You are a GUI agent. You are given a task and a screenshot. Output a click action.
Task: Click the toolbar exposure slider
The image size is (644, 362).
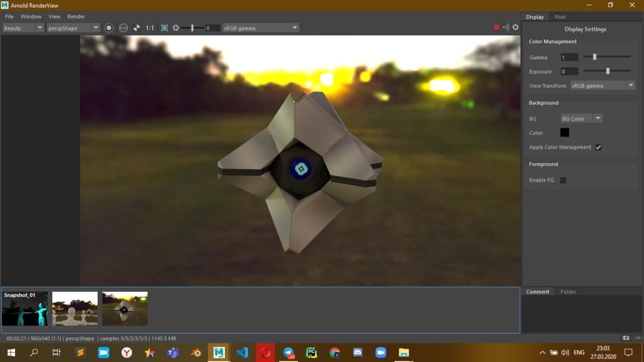point(192,28)
